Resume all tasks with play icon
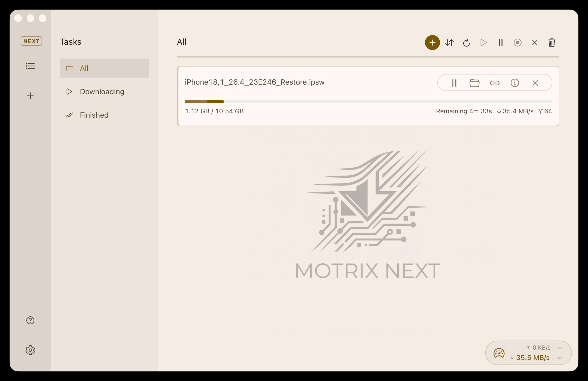 pos(483,43)
